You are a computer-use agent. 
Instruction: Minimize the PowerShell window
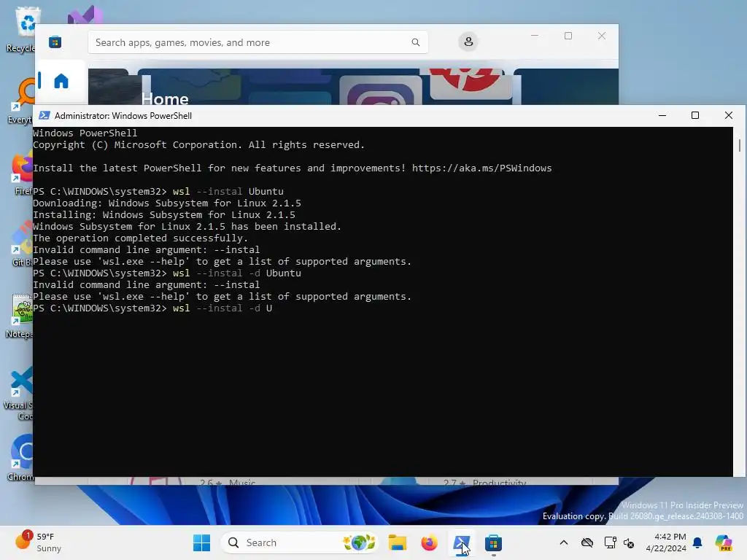tap(662, 115)
